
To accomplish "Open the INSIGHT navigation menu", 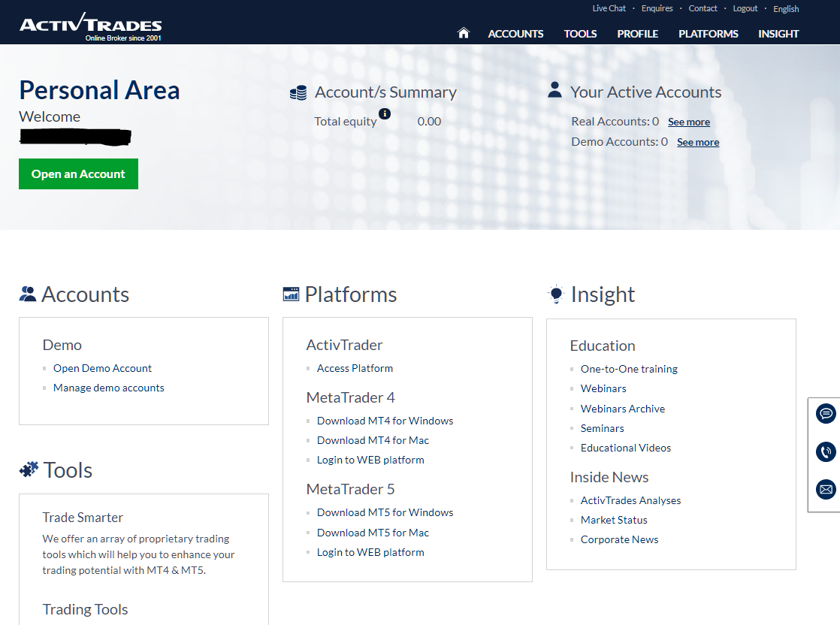I will coord(778,34).
